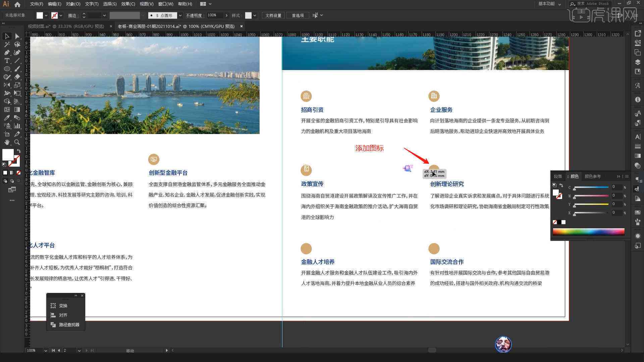The width and height of the screenshot is (644, 362).
Task: Open the Color panel options menu
Action: [x=627, y=176]
